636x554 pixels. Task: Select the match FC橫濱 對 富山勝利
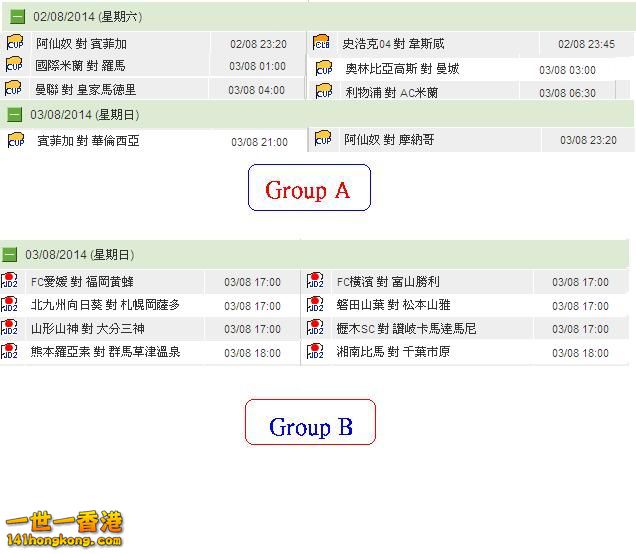[x=388, y=281]
